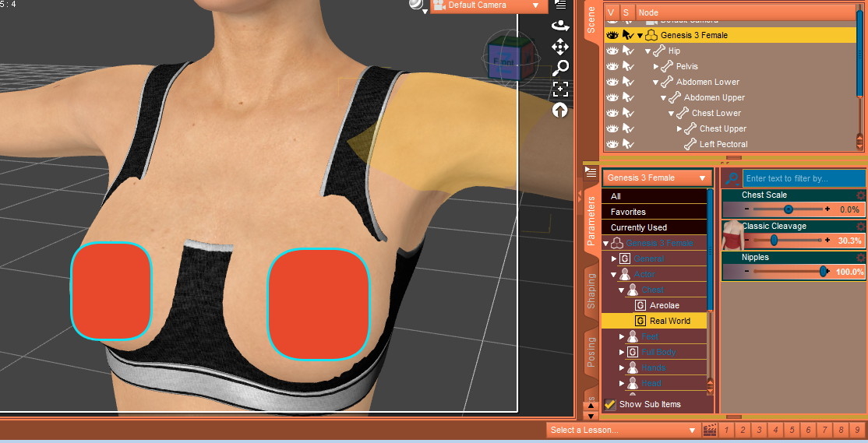
Task: Click the person icon next to Hands
Action: click(632, 367)
